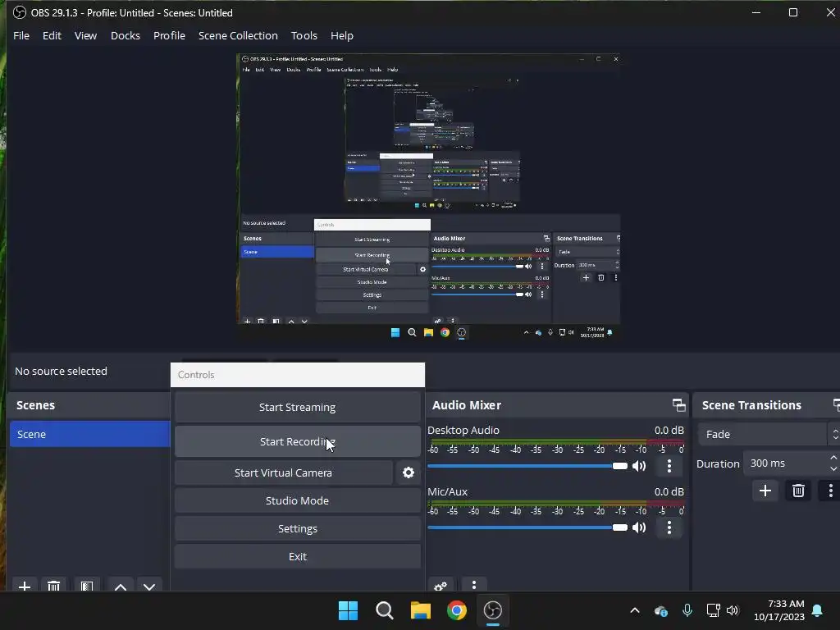Mute Desktop Audio speaker icon
Viewport: 840px width, 630px height.
tap(639, 466)
